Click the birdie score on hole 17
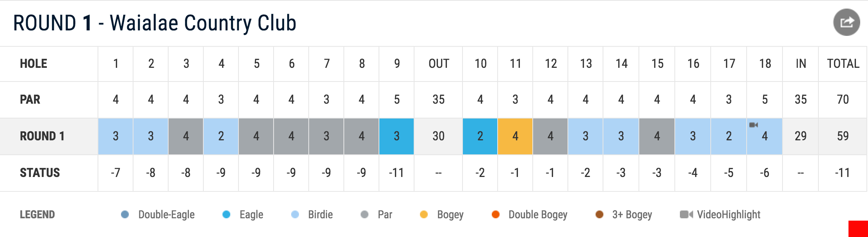Viewport: 868px width, 237px height. (729, 136)
